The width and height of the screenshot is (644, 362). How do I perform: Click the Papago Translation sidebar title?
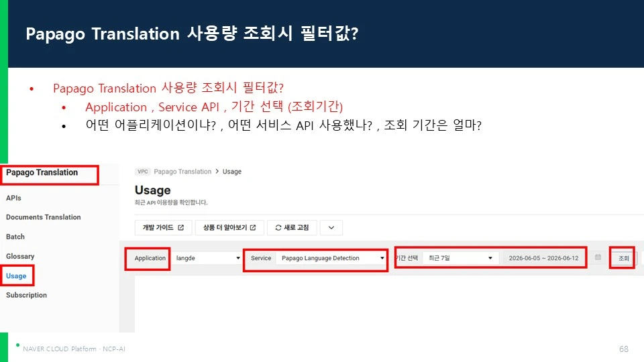click(x=42, y=172)
